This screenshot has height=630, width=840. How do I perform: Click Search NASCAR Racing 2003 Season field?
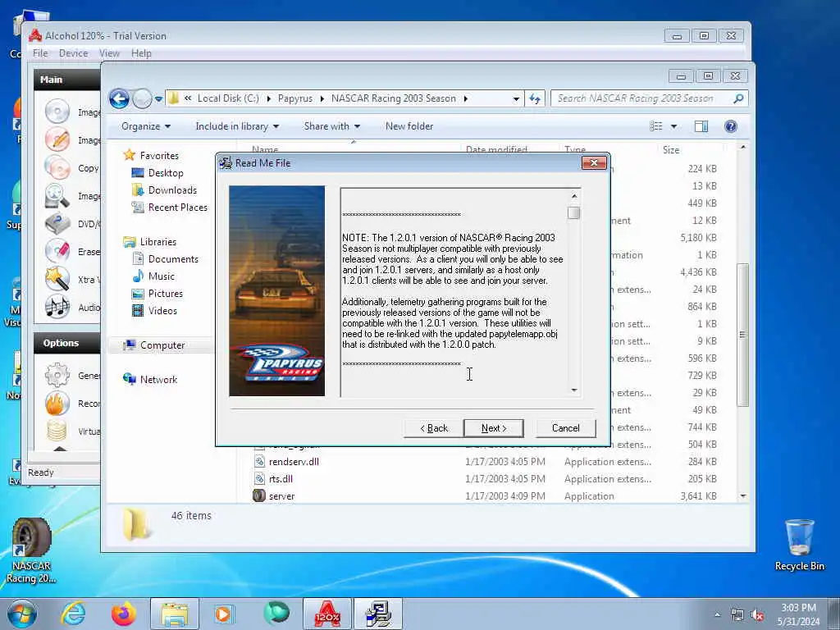coord(643,98)
